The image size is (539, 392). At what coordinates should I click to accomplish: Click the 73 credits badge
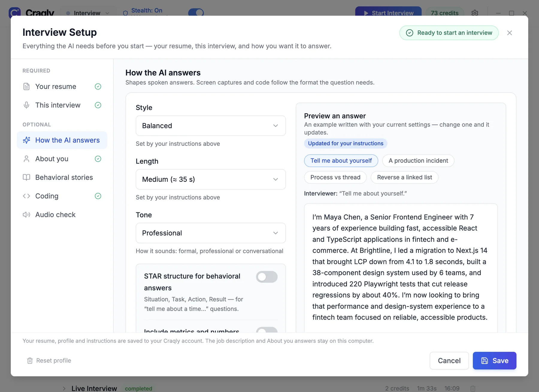click(x=445, y=12)
